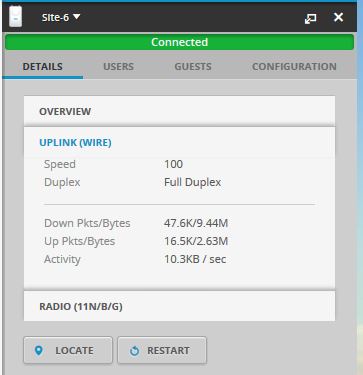This screenshot has height=375, width=363.
Task: Click the Restart button
Action: 162,350
